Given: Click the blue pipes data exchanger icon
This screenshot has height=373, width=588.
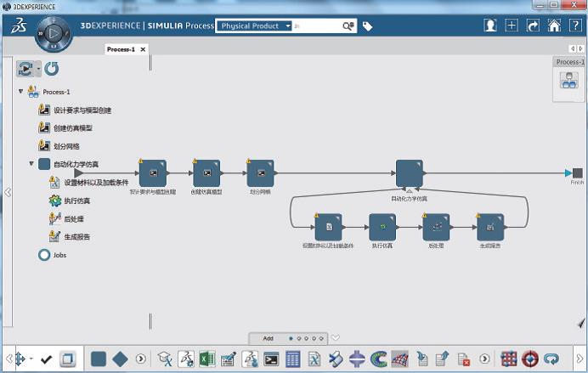Looking at the screenshot, I should [x=336, y=359].
